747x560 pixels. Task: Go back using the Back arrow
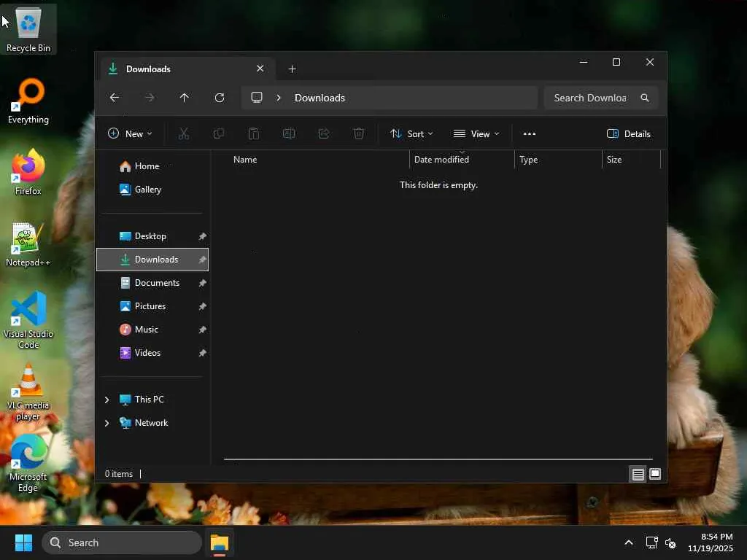click(115, 98)
